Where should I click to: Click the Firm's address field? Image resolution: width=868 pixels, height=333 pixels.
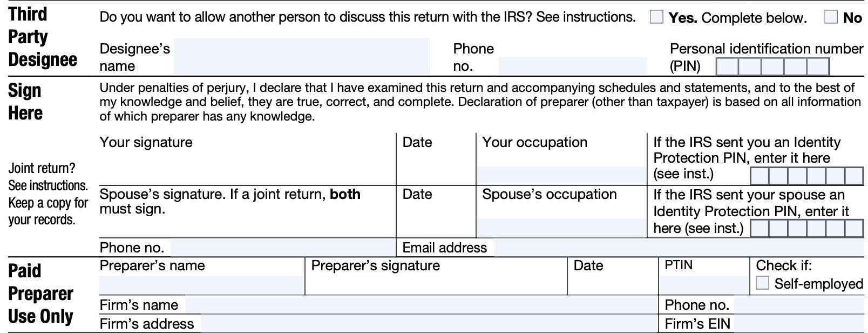[x=429, y=324]
